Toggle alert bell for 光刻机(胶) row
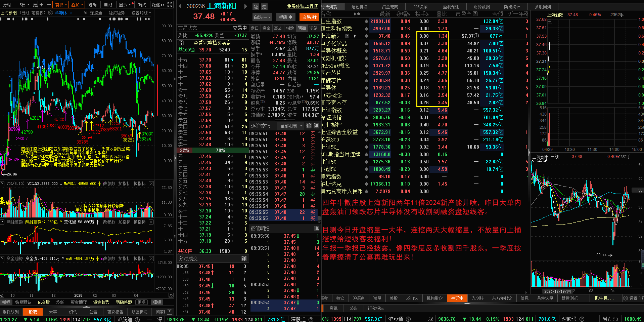644x322 pixels. click(x=366, y=58)
